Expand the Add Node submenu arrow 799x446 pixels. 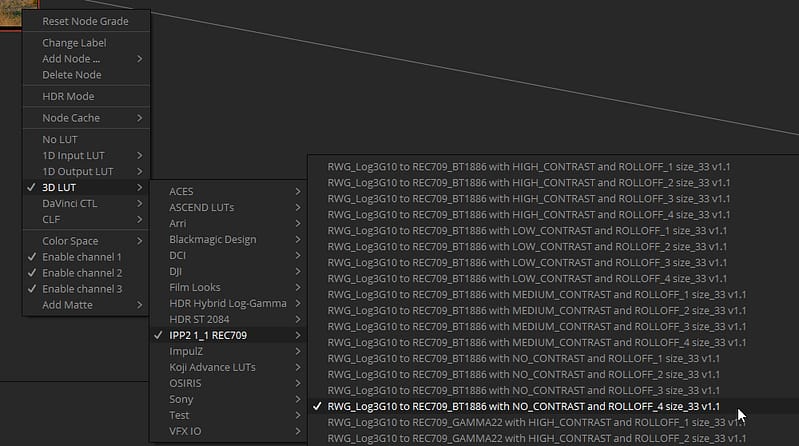pos(140,59)
